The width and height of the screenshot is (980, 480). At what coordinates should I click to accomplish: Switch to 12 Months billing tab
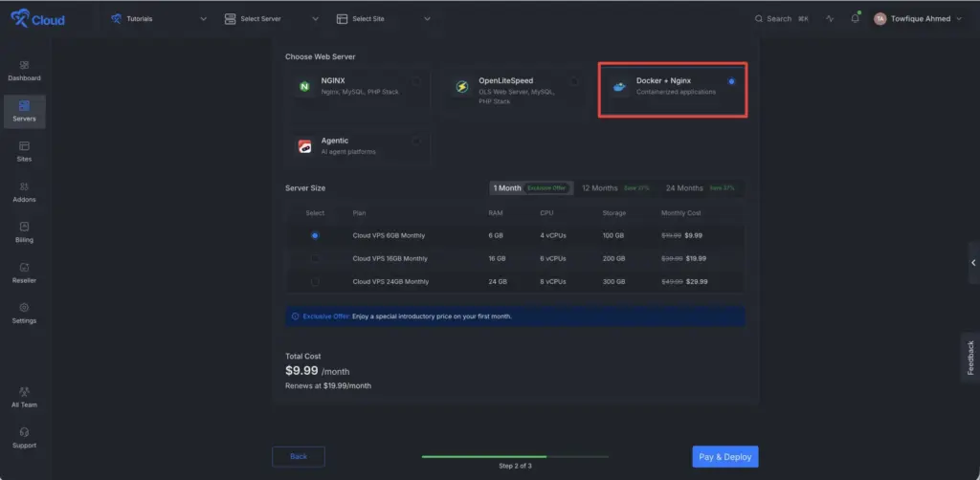[615, 187]
